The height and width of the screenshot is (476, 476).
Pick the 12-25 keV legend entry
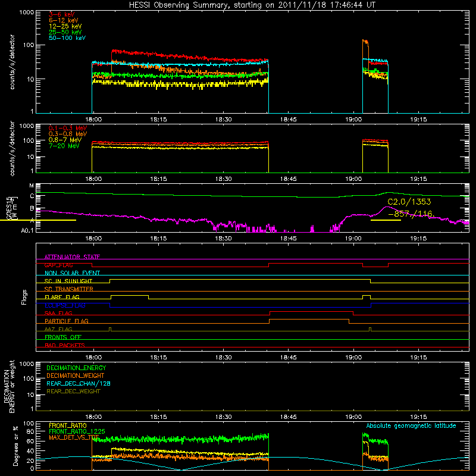tap(65, 26)
